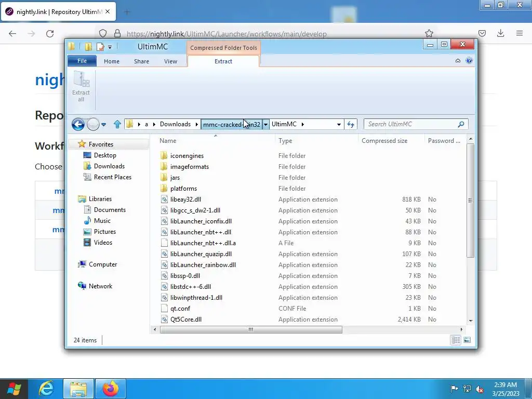The height and width of the screenshot is (399, 532).
Task: Switch to the Home ribbon tab
Action: pyautogui.click(x=112, y=61)
